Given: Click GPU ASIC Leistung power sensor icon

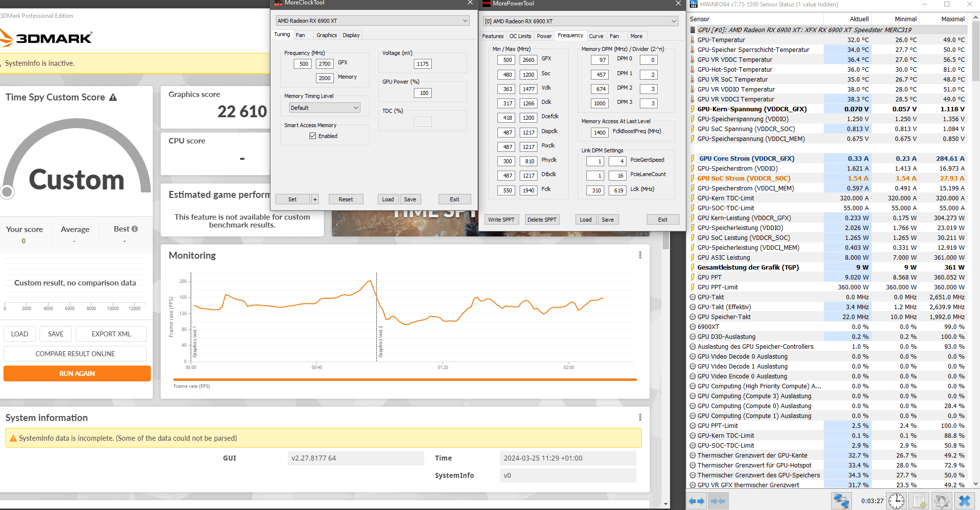Looking at the screenshot, I should pos(693,257).
